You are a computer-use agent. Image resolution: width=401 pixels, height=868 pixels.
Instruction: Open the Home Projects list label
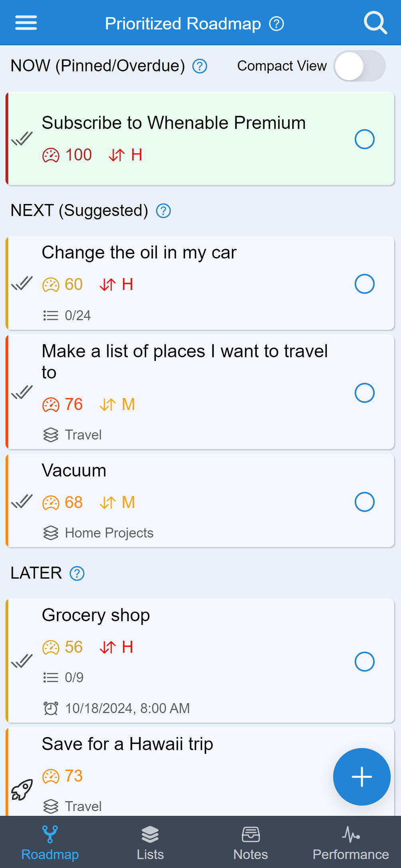pos(98,533)
